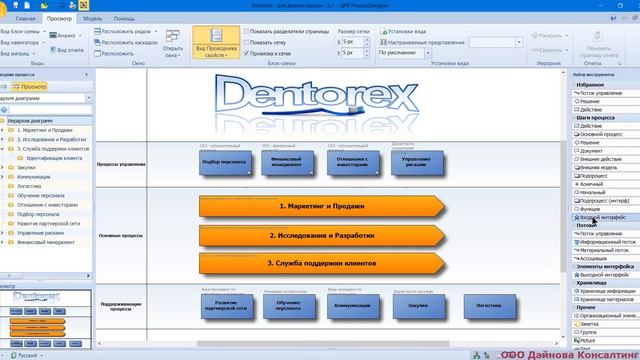The image size is (640, 360).
Task: Click Вид Проводника свойств button
Action: pyautogui.click(x=216, y=42)
